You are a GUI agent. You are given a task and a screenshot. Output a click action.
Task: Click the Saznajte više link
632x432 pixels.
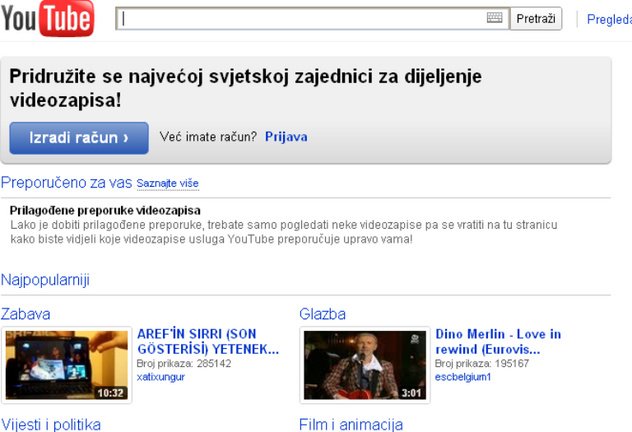[168, 183]
